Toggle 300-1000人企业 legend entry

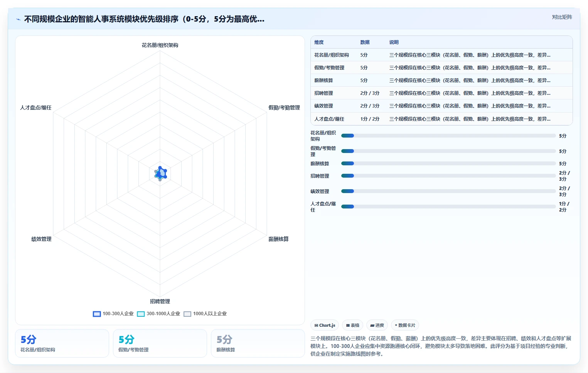click(x=158, y=314)
